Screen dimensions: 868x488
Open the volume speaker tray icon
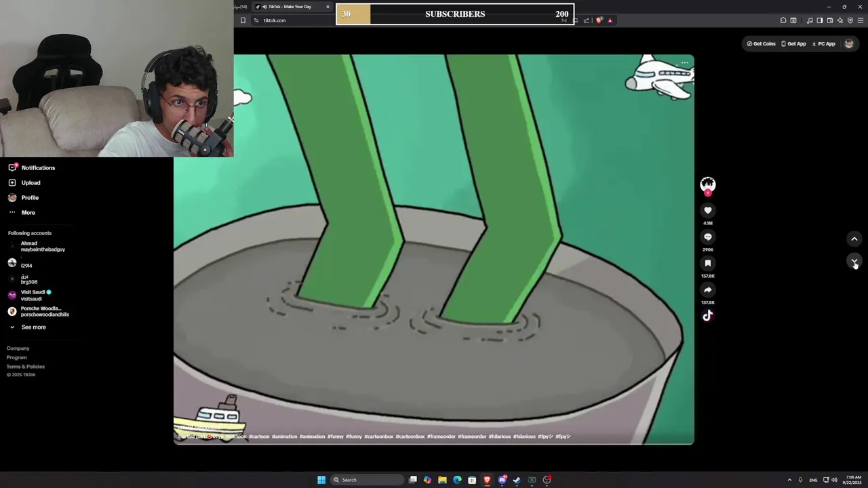tap(834, 480)
